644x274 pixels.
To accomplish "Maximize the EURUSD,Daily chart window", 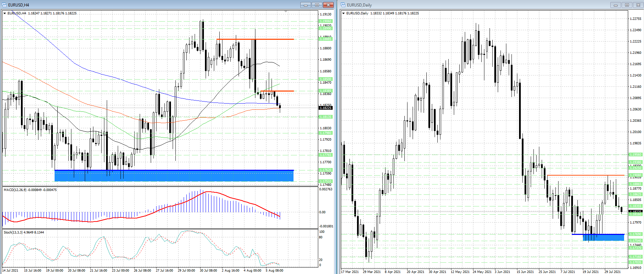I will [x=627, y=5].
